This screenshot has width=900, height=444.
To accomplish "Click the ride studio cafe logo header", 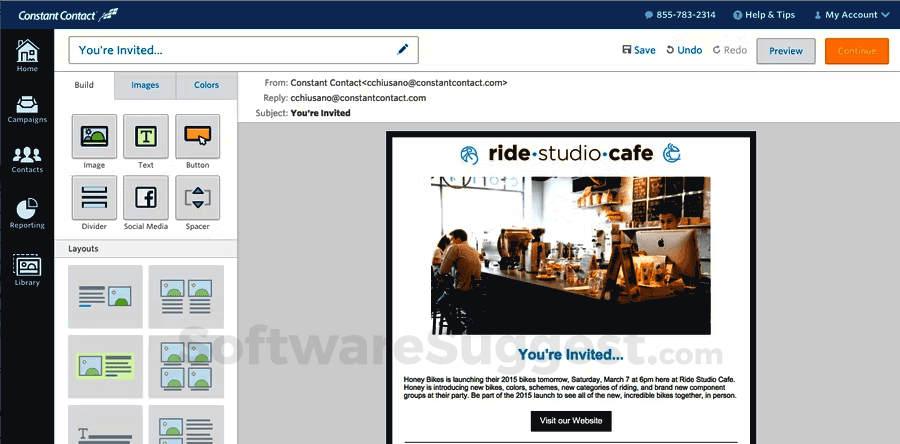I will pyautogui.click(x=571, y=154).
